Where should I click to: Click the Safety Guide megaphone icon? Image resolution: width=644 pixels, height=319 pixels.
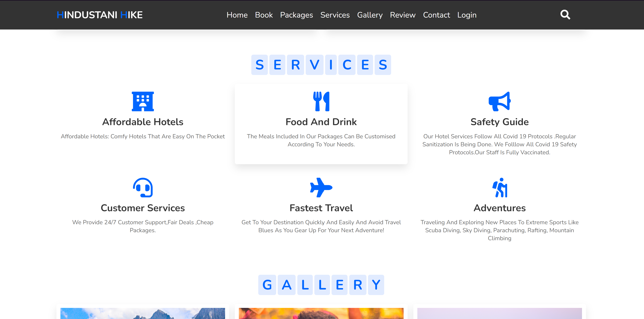click(499, 101)
